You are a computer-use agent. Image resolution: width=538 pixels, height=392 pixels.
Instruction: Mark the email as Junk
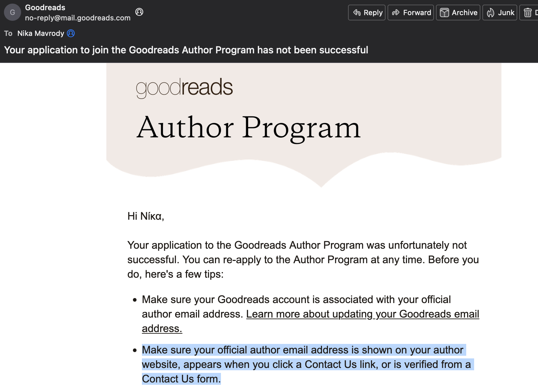(499, 13)
